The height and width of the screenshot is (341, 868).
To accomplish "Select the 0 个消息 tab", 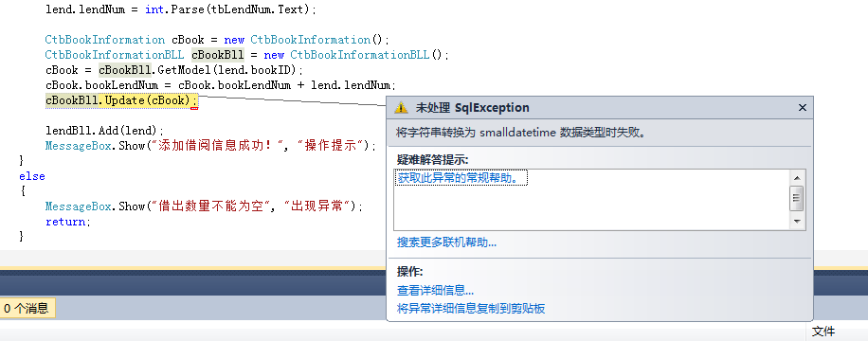I will click(26, 309).
